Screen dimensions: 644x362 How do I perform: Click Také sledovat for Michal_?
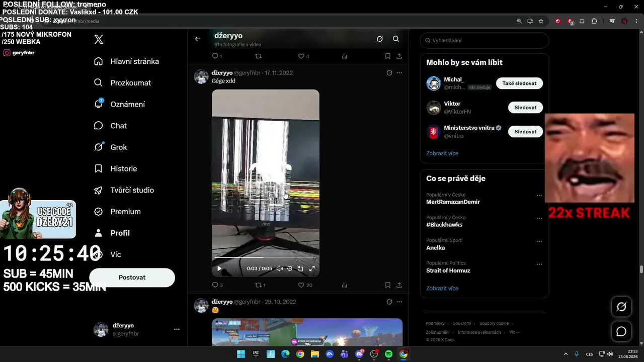(519, 83)
